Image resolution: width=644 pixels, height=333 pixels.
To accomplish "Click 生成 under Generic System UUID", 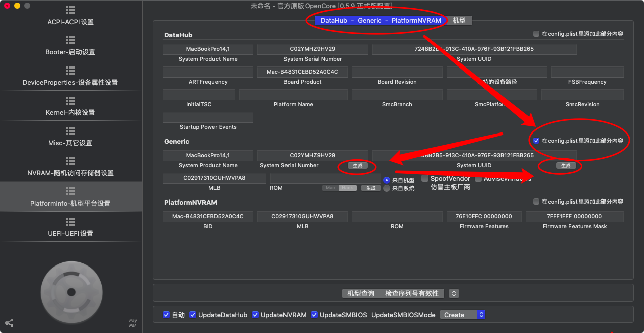I will click(x=566, y=166).
